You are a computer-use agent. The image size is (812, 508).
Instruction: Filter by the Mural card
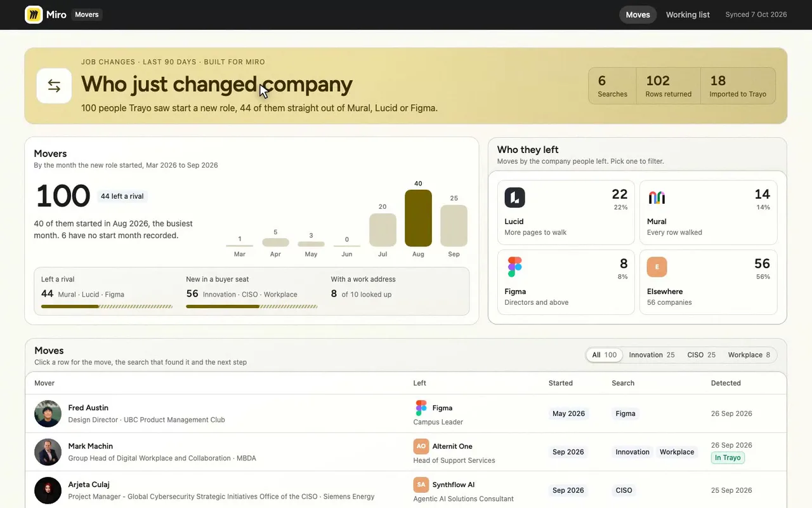coord(708,212)
